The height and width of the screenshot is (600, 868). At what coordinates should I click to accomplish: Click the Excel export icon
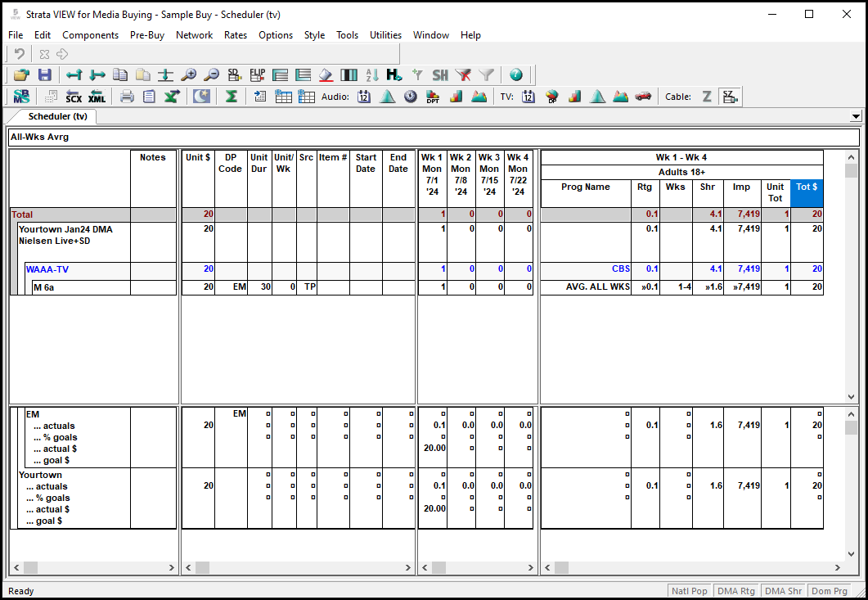click(x=172, y=97)
